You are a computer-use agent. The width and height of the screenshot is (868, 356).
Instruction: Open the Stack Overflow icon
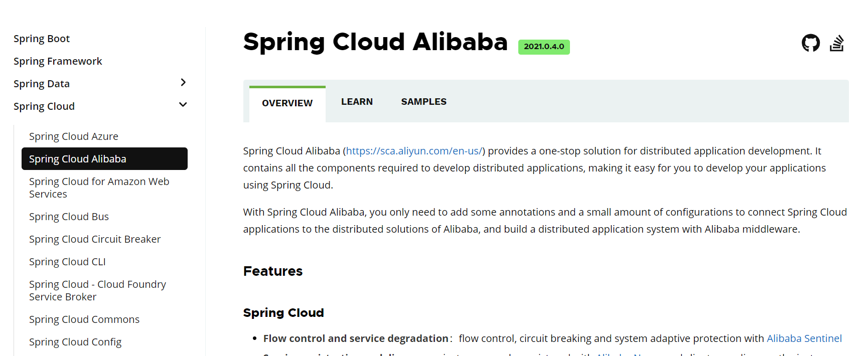837,43
